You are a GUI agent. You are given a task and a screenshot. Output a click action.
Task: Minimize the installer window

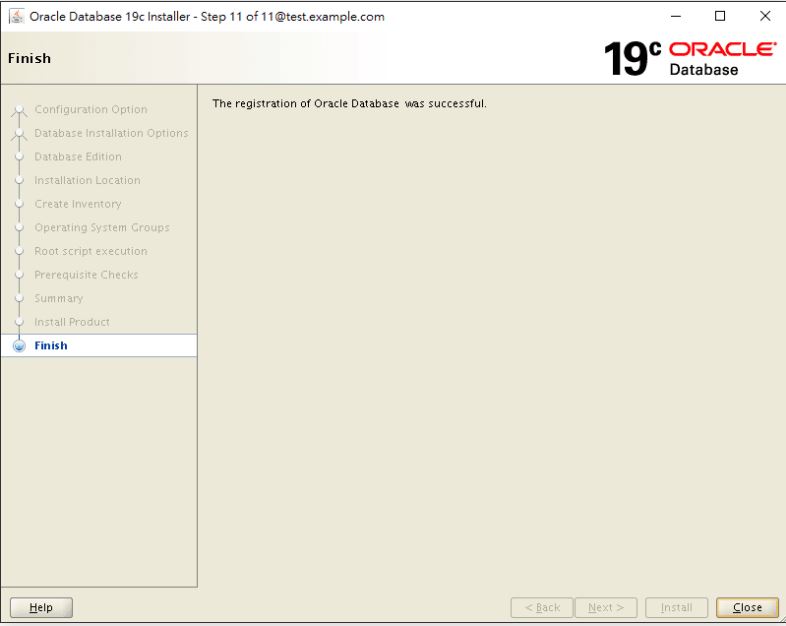(676, 17)
